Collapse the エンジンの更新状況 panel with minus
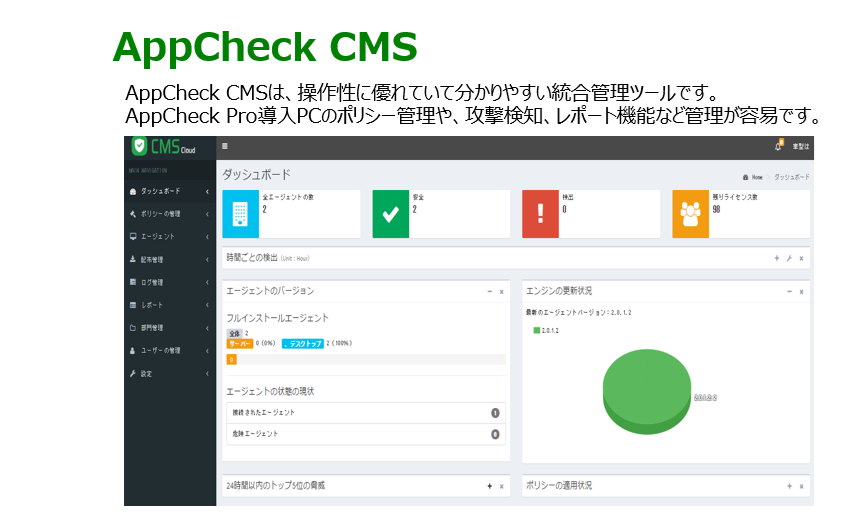This screenshot has width=859, height=528. tap(789, 292)
